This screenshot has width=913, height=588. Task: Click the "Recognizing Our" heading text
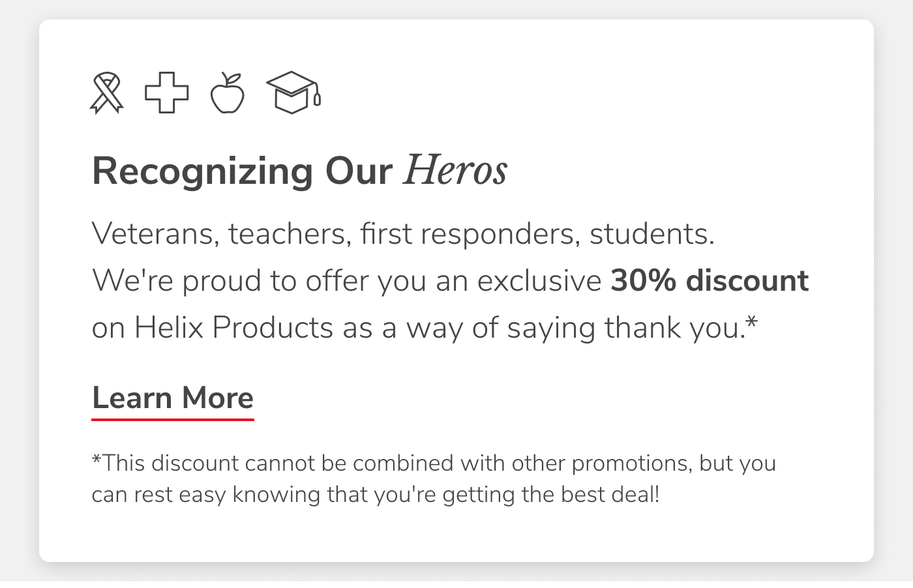pos(242,171)
